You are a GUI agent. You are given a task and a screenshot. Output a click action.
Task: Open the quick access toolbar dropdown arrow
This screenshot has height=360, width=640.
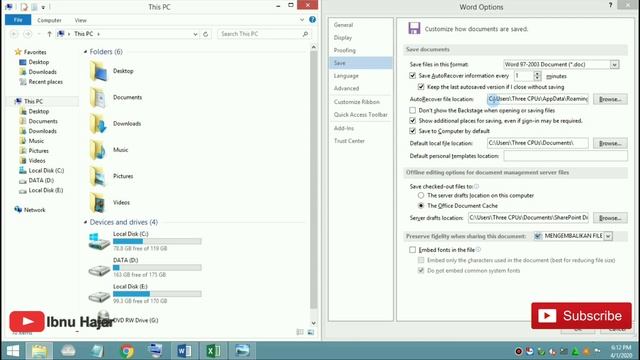point(43,7)
